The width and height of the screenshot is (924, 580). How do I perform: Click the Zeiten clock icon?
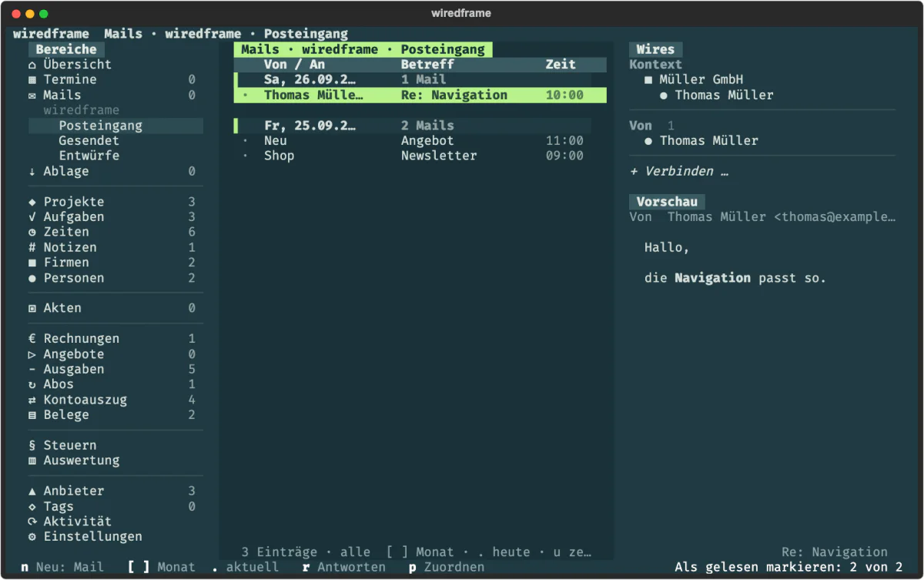coord(32,232)
